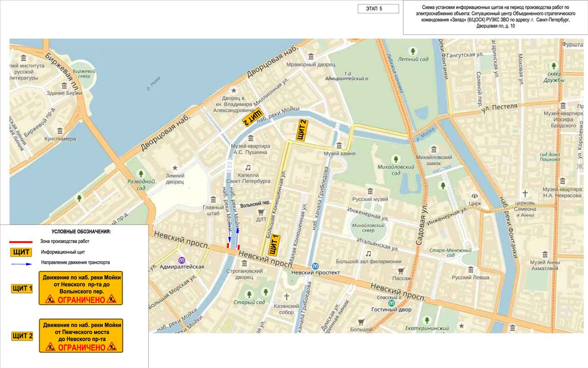Click the Адмиралтейская metro station icon
The height and width of the screenshot is (368, 588).
[181, 259]
